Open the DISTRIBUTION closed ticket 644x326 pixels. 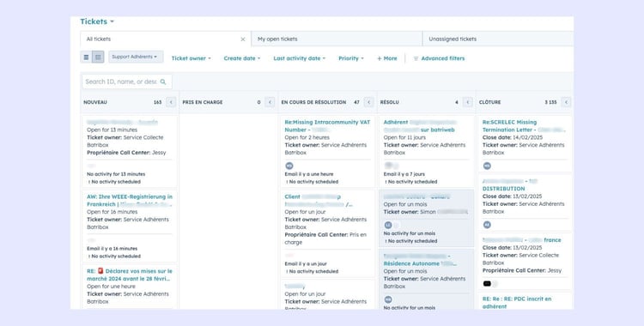[510, 184]
